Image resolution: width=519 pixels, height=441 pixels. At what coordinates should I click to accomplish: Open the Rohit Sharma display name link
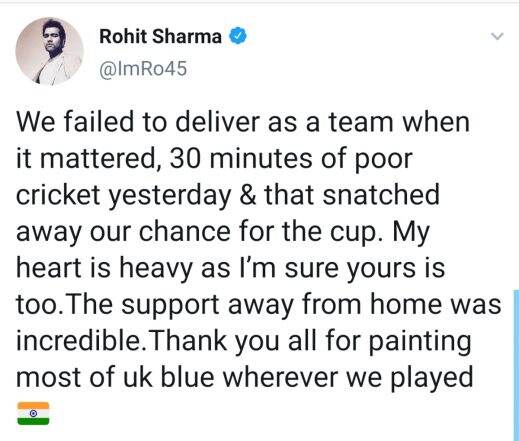(160, 36)
